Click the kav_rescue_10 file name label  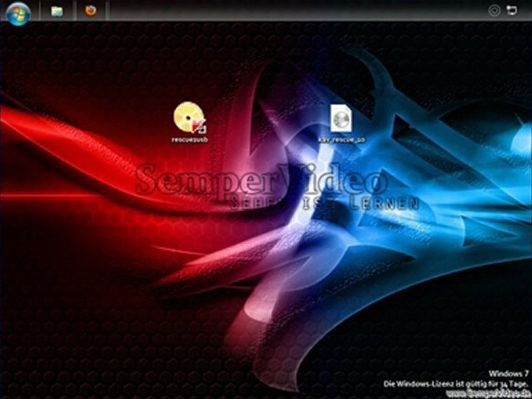341,140
